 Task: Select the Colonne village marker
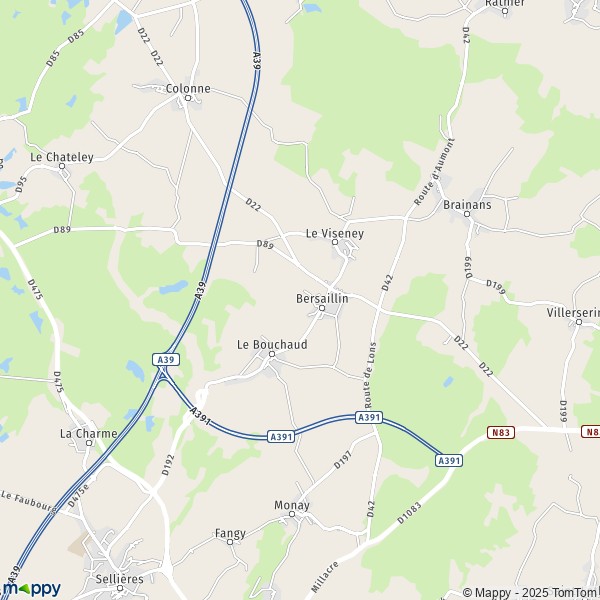tap(188, 98)
